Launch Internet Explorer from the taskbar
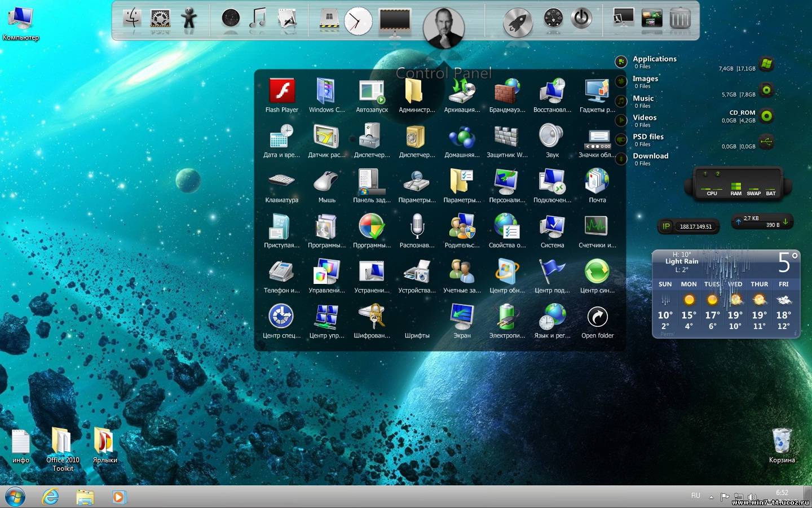This screenshot has height=508, width=812. (x=51, y=497)
